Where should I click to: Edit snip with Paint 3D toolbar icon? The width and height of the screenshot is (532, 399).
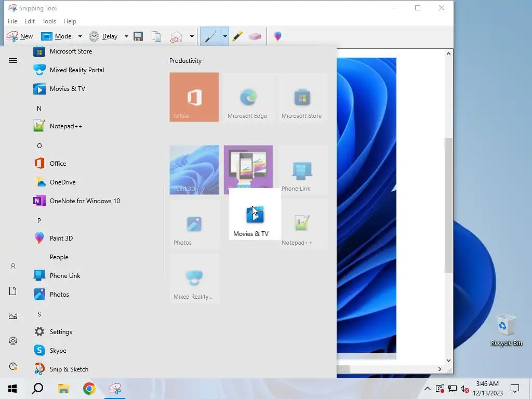click(x=277, y=36)
